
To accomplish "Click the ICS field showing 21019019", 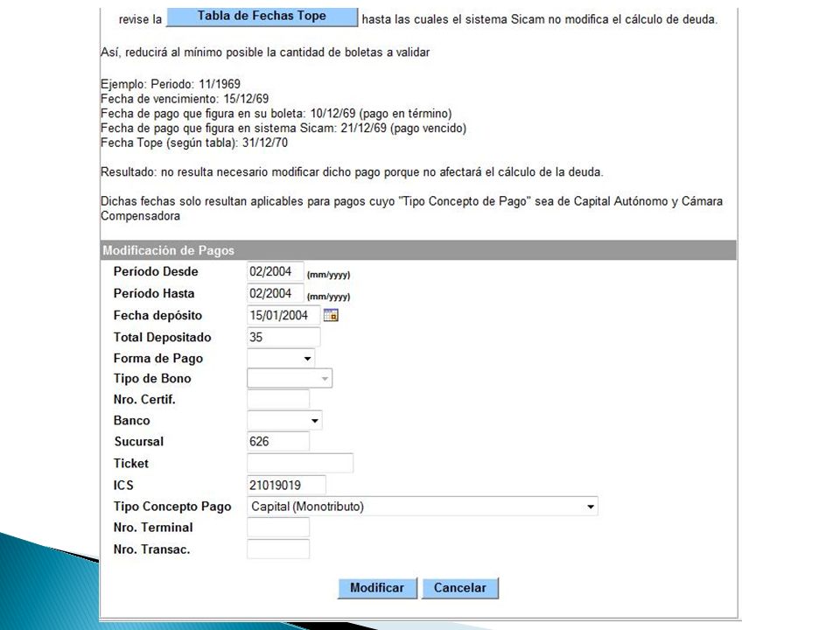I will coord(286,486).
